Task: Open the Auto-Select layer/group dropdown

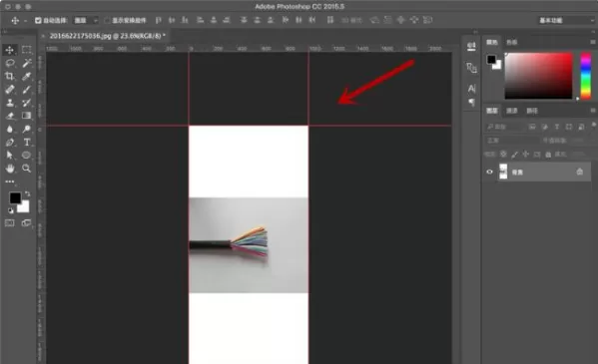Action: (x=86, y=20)
